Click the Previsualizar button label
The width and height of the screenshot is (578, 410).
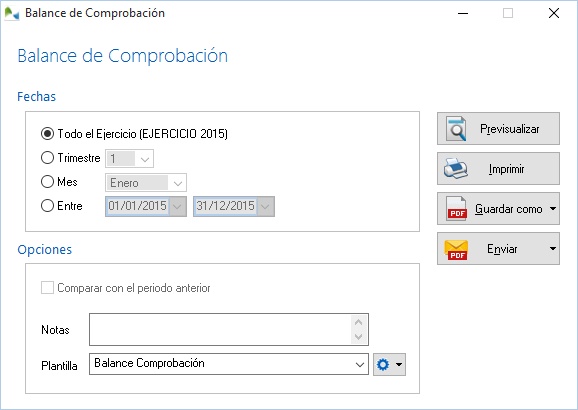[509, 129]
